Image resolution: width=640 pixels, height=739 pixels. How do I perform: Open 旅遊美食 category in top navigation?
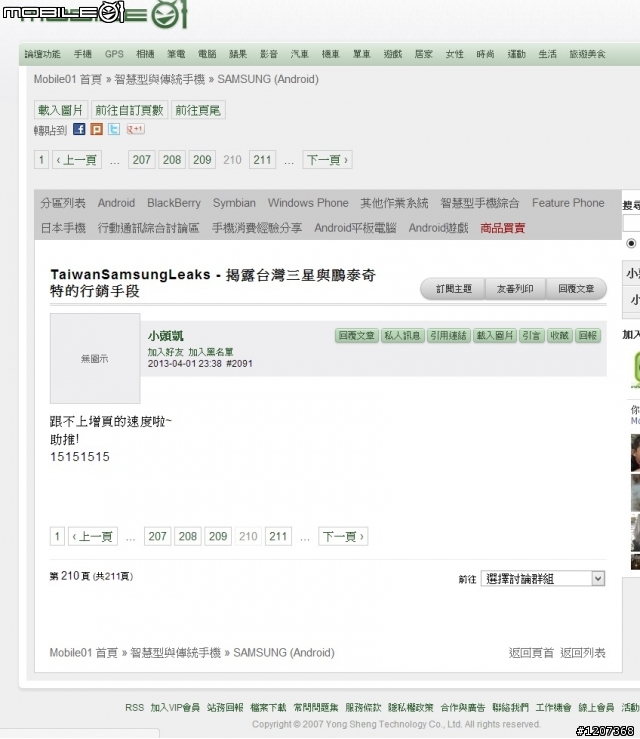point(587,54)
